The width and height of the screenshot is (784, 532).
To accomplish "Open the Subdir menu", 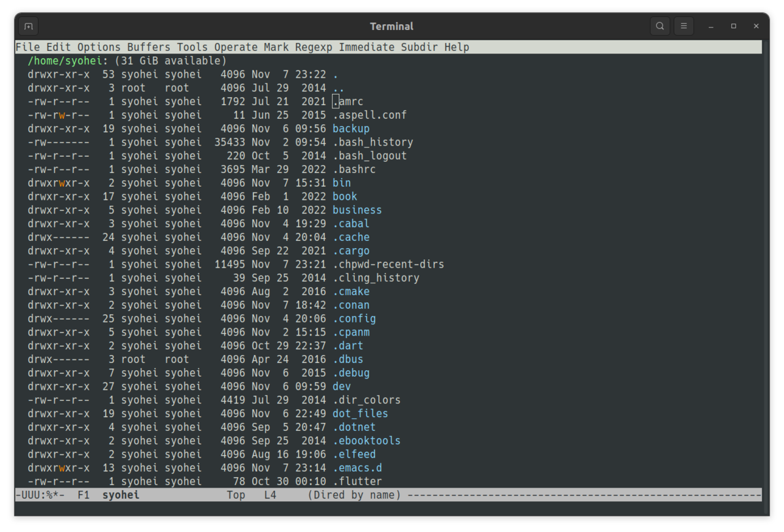I will 417,46.
